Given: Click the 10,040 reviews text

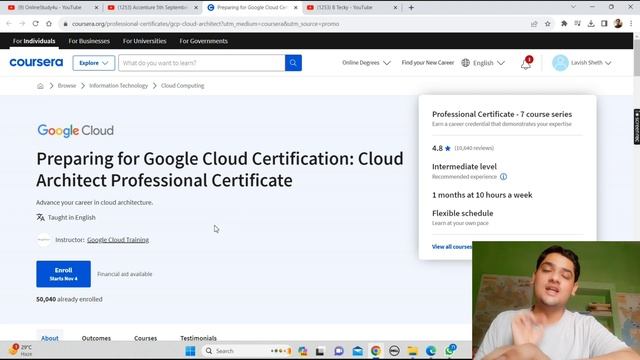Looking at the screenshot, I should pos(474,148).
